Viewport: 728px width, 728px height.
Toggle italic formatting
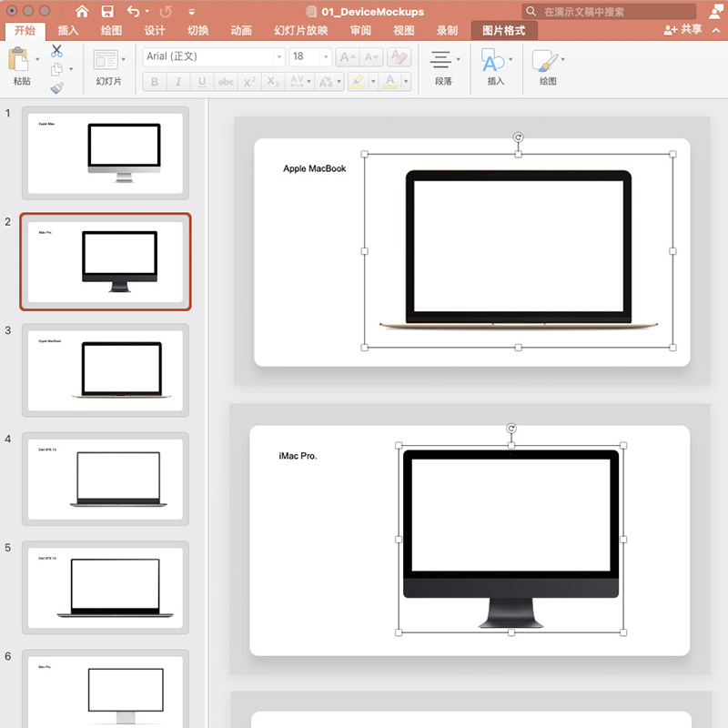pos(178,82)
